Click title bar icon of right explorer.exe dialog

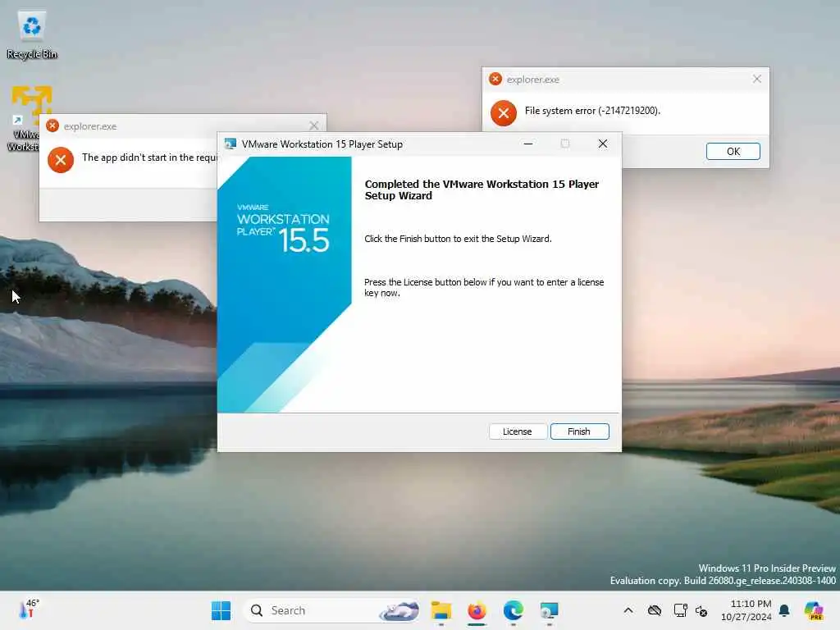coord(495,80)
